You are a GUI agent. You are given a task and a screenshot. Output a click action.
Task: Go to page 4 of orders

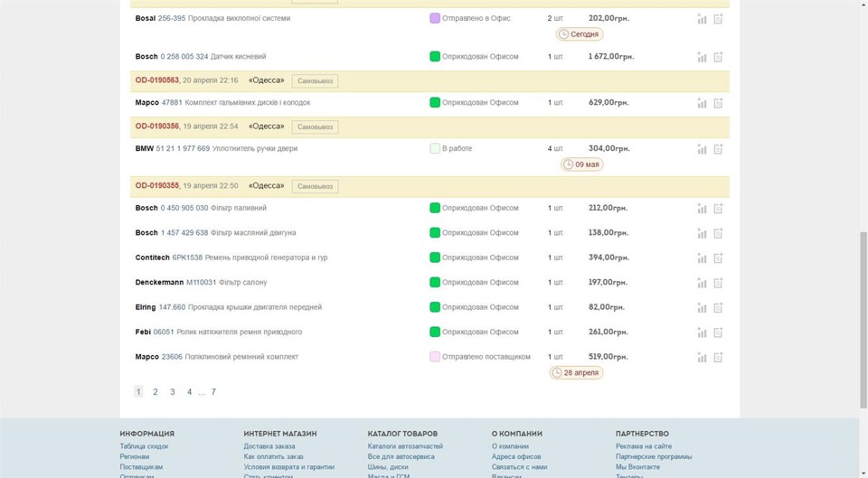(189, 391)
